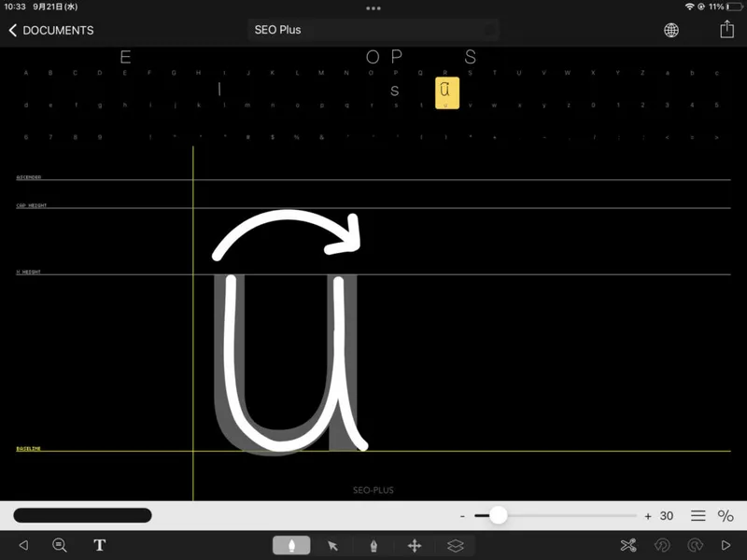Select the highlighted ū glyph
Screen dimensions: 747x560
pyautogui.click(x=445, y=91)
